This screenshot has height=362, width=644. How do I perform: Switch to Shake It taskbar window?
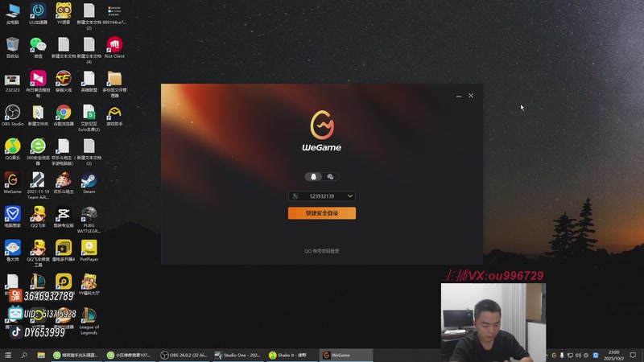(291, 355)
